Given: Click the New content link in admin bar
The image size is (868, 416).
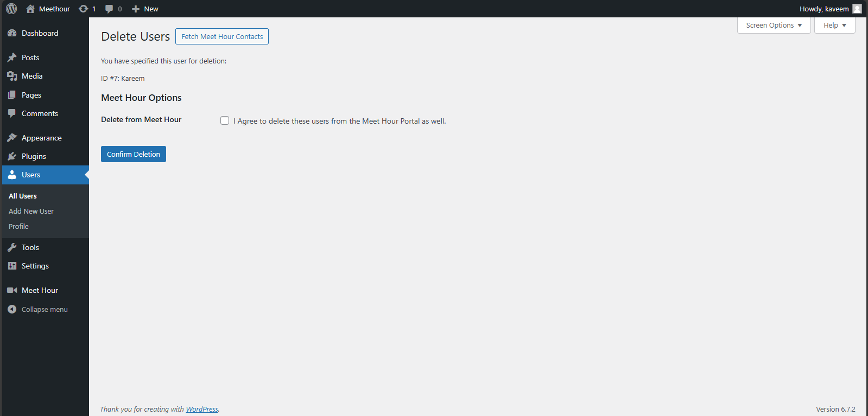Looking at the screenshot, I should (151, 9).
